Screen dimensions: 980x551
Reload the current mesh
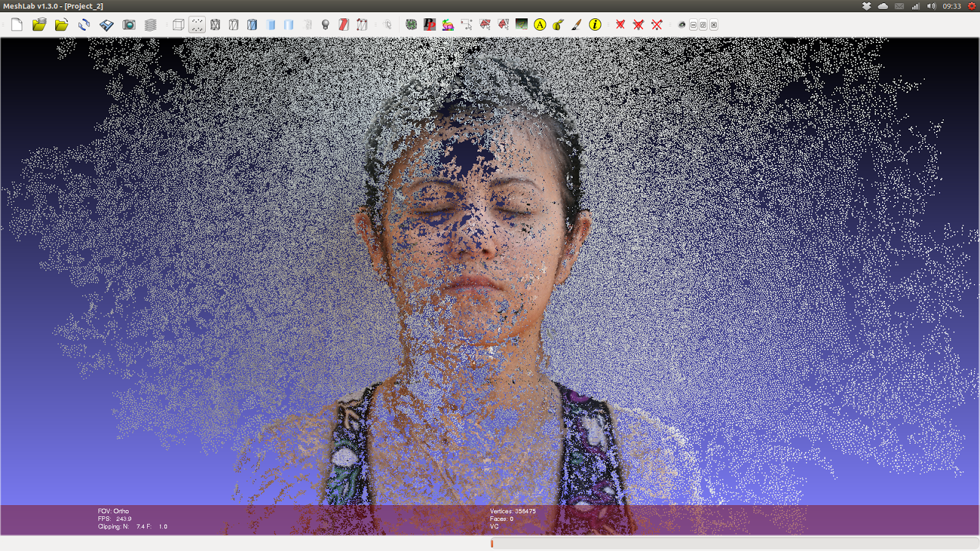84,24
